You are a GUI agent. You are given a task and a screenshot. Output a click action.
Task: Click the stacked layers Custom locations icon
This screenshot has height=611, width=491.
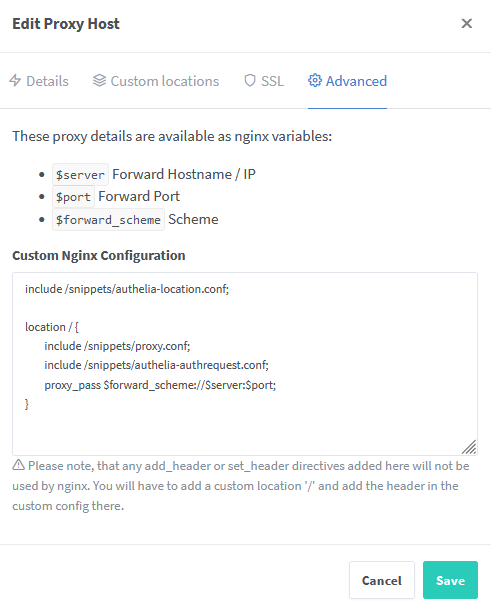coord(99,81)
